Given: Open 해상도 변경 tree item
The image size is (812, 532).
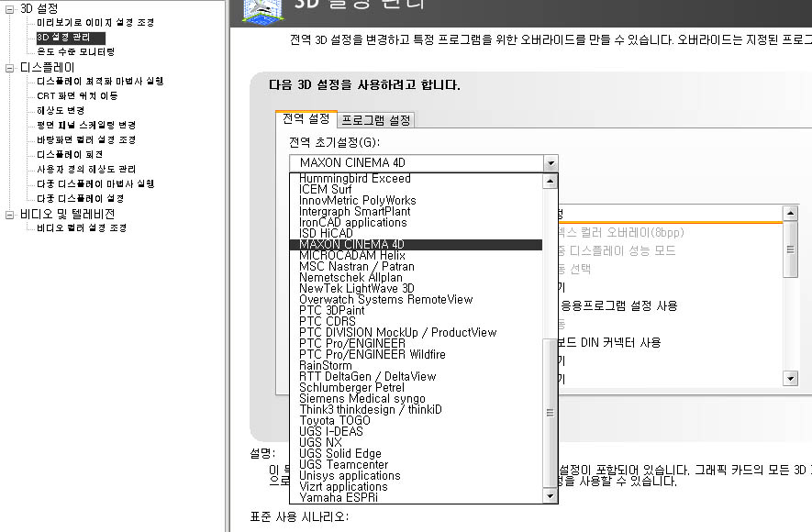Looking at the screenshot, I should [x=61, y=110].
